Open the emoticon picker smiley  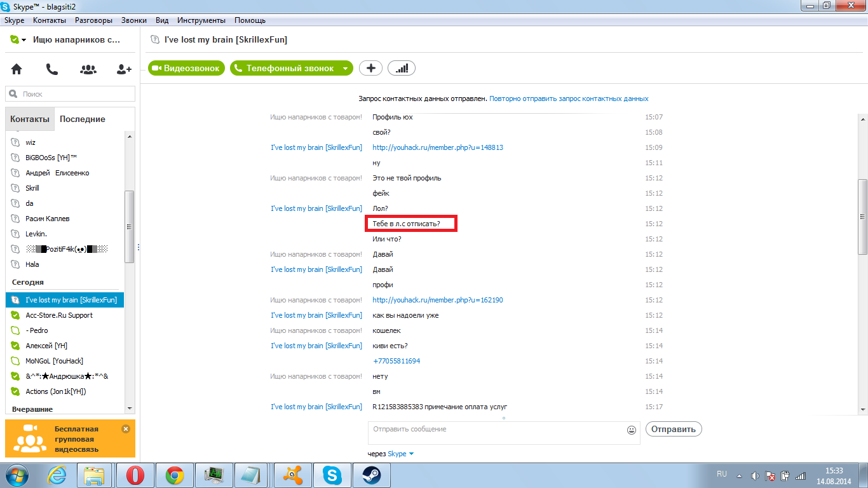pyautogui.click(x=632, y=430)
